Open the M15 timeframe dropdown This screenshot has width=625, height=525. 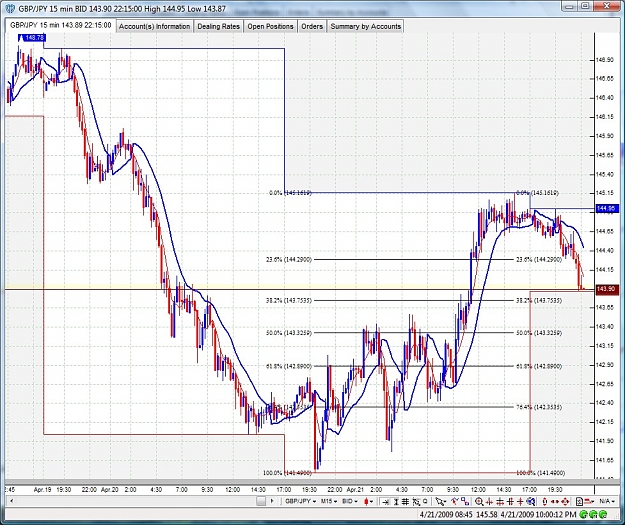[x=329, y=501]
